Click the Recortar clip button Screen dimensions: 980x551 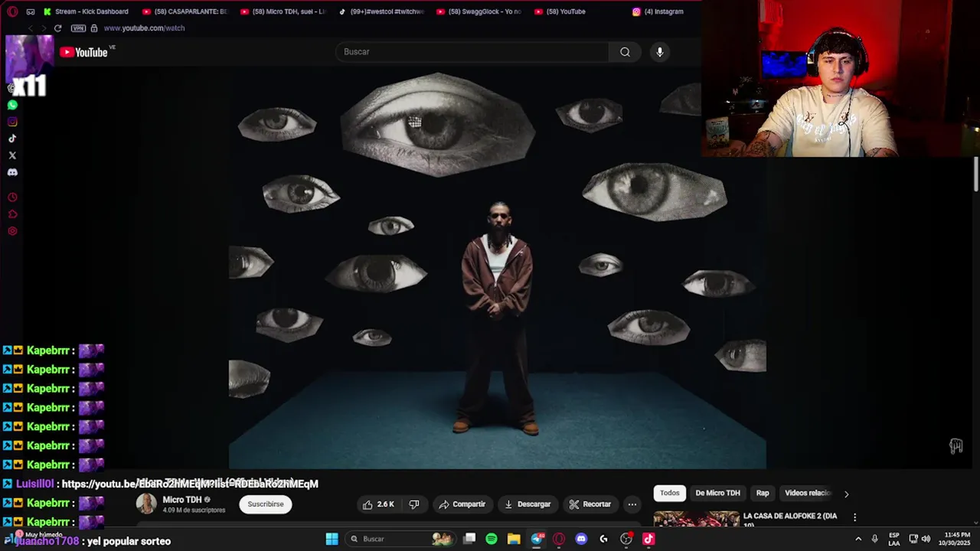[x=590, y=504]
